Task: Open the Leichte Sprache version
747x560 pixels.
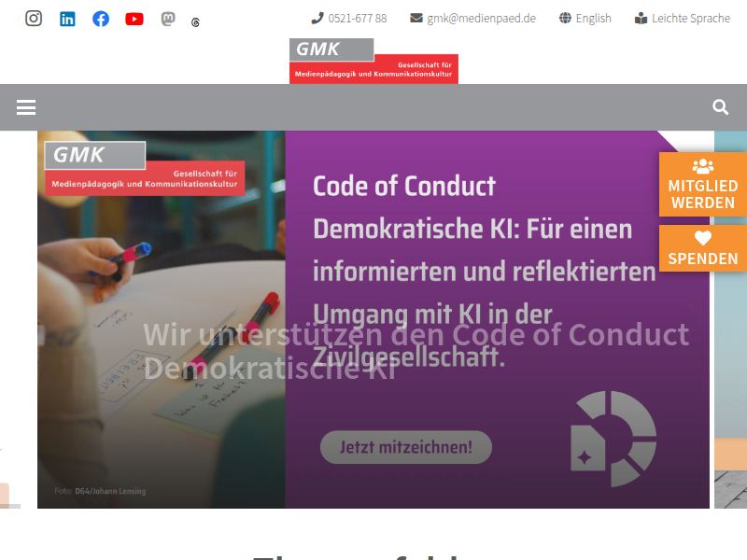Action: click(x=683, y=19)
